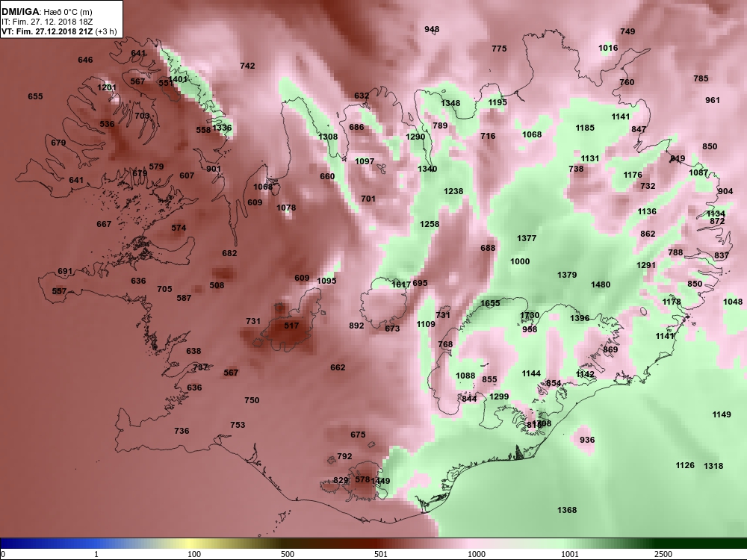Click the map value '961'
This screenshot has width=747, height=560.
point(712,100)
